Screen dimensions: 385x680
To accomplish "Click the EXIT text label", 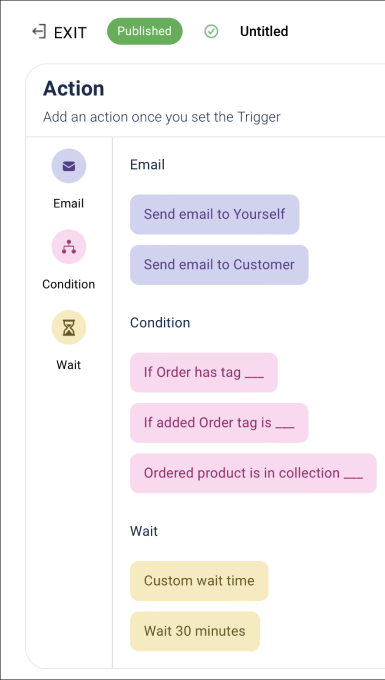I will pyautogui.click(x=70, y=33).
